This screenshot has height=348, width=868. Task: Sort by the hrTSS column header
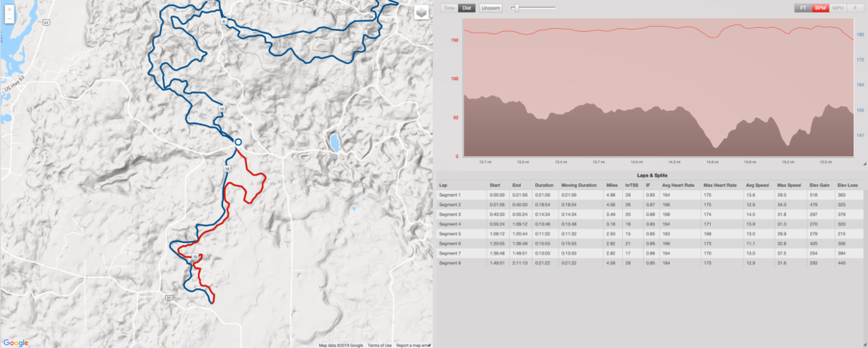632,185
